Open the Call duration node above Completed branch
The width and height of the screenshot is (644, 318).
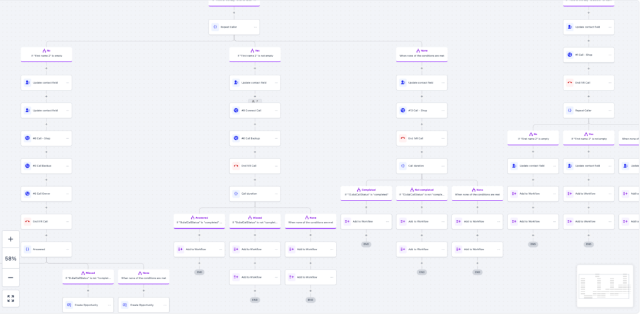tap(421, 166)
